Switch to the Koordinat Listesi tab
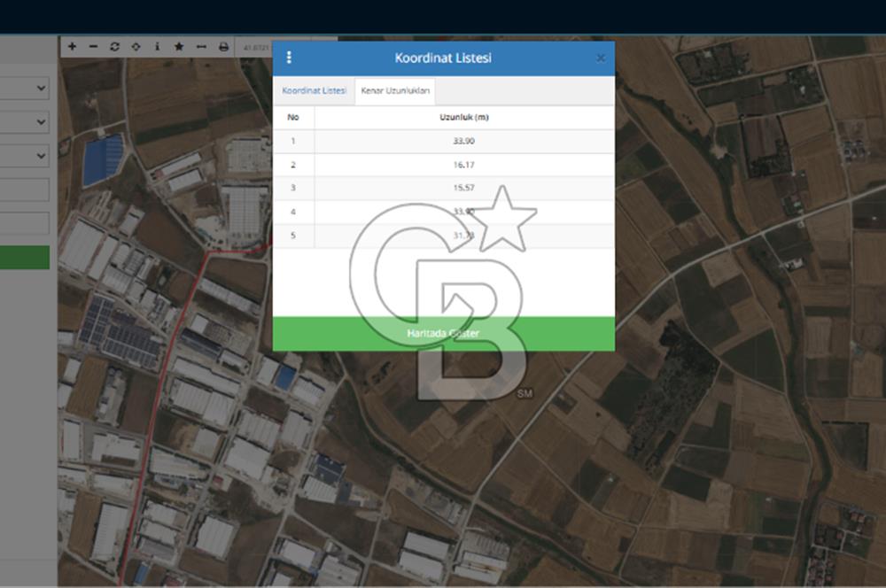This screenshot has width=886, height=588. [x=314, y=91]
